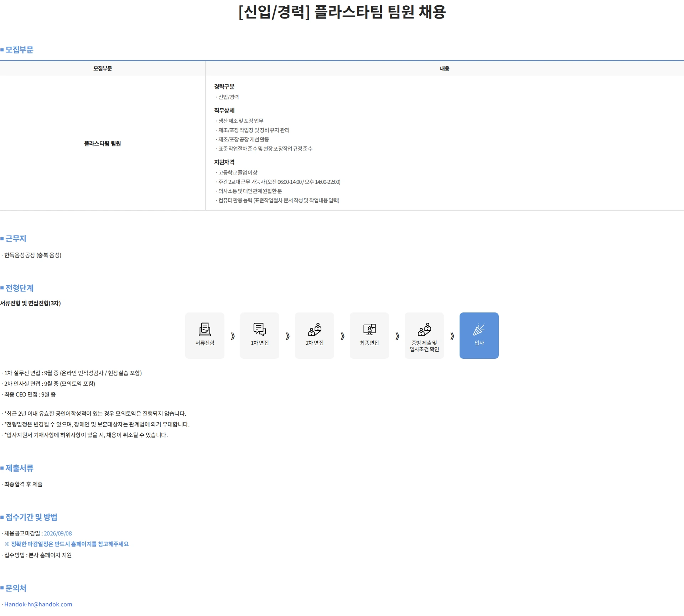Click the 내용 table column header
684x616 pixels.
[x=445, y=68]
